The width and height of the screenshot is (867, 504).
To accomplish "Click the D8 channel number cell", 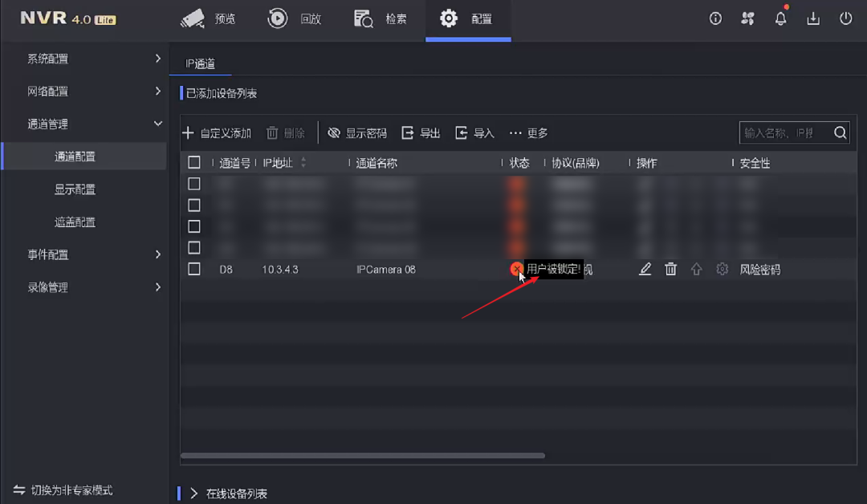I will click(226, 270).
